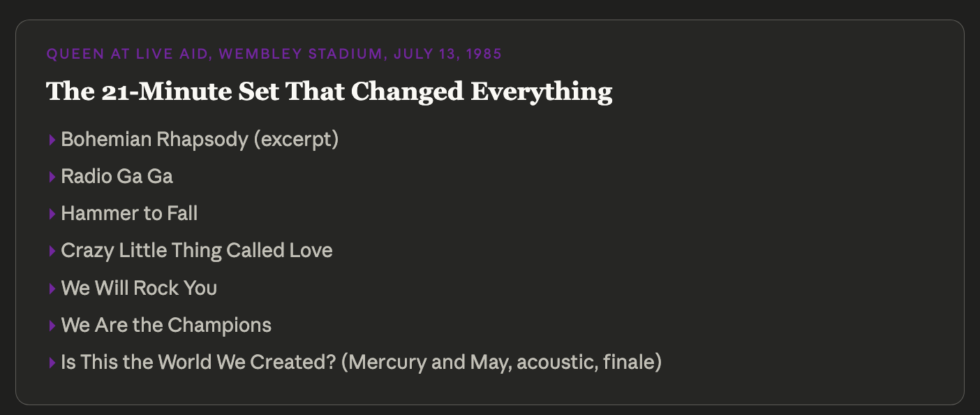Image resolution: width=980 pixels, height=415 pixels.
Task: Select the We Will Rock You entry
Action: pyautogui.click(x=139, y=288)
